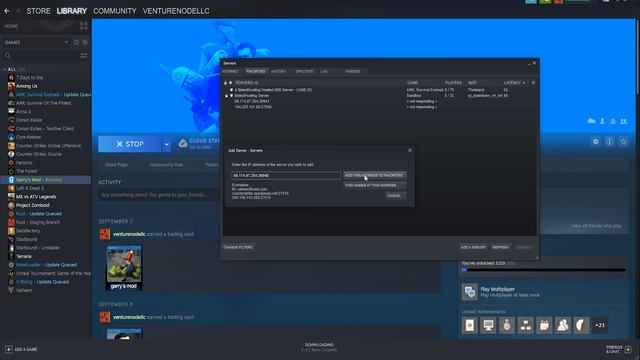Open the garry's mod trading card thumbnail
This screenshot has height=360, width=640.
(x=124, y=268)
